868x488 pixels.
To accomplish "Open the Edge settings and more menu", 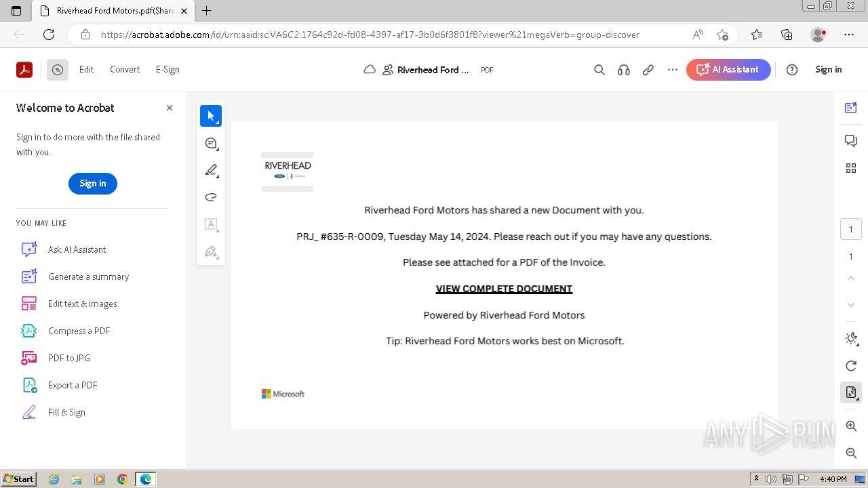I will point(849,35).
